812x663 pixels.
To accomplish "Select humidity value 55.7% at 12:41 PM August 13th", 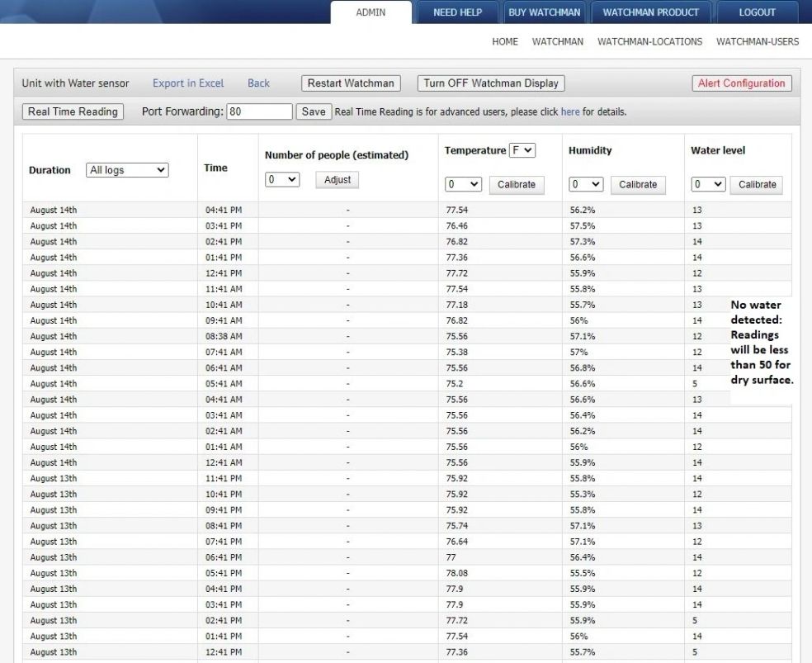I will coord(583,652).
